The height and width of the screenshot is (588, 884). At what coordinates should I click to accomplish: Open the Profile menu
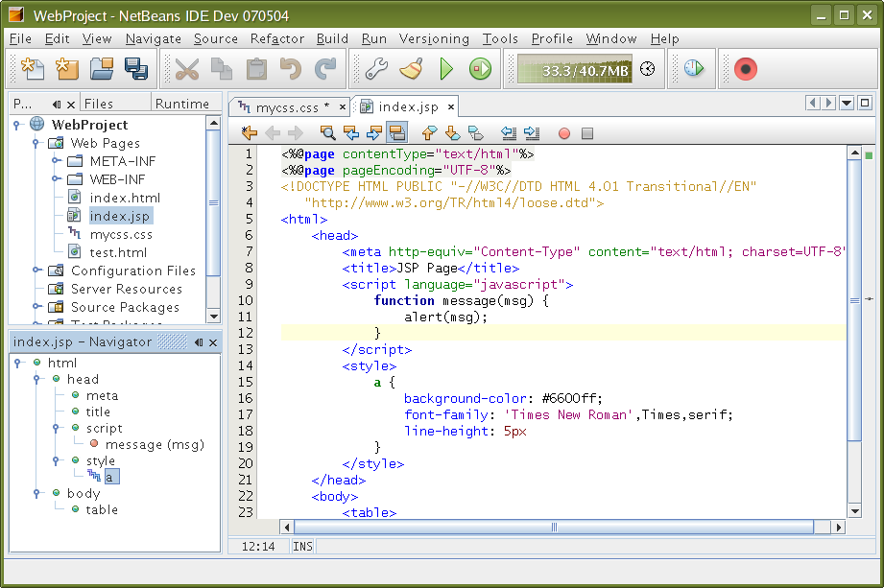pyautogui.click(x=552, y=38)
